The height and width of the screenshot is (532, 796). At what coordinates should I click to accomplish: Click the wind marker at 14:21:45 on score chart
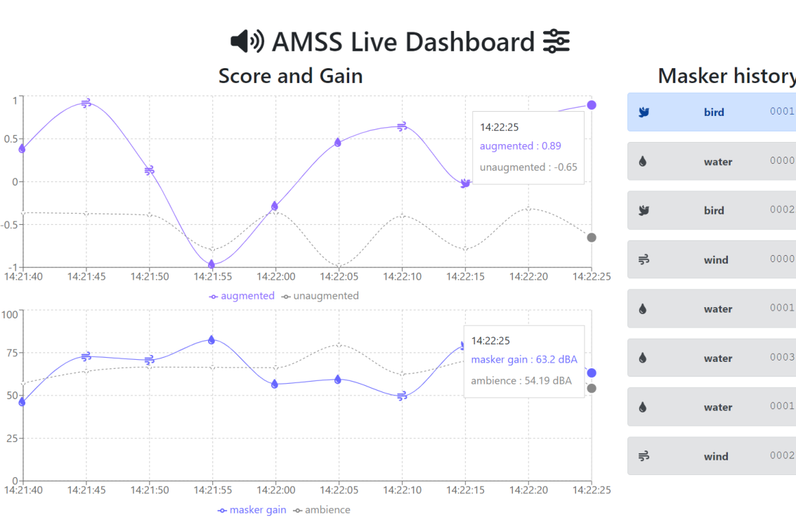(x=86, y=103)
